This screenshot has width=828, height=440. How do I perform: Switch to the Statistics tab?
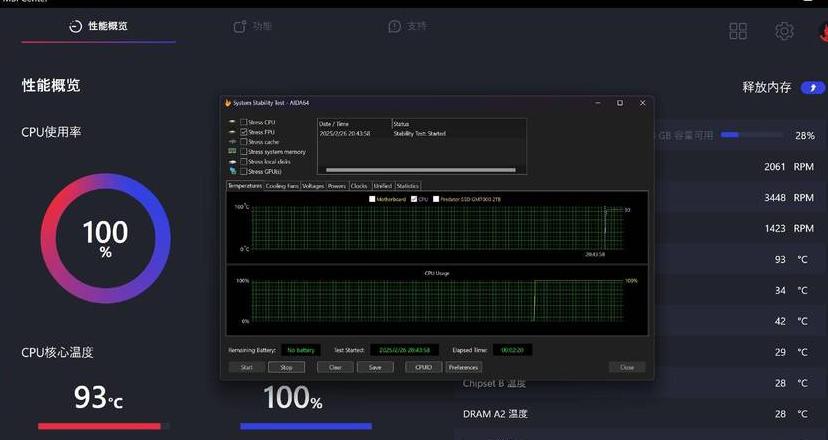407,186
